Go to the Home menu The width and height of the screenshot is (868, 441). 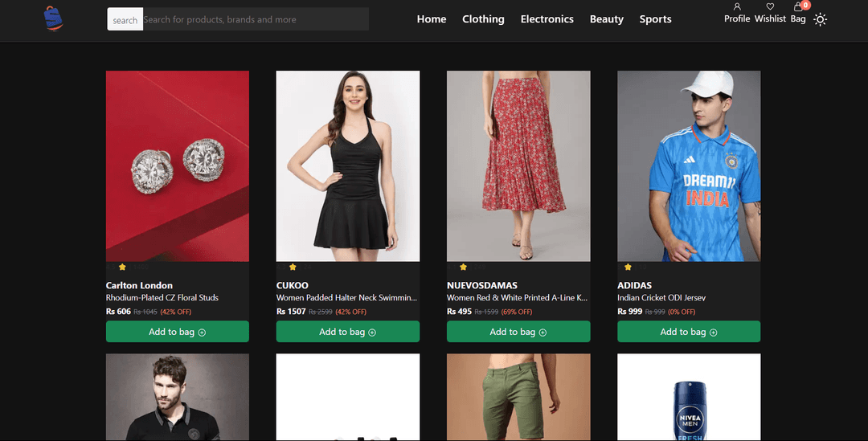[x=432, y=19]
